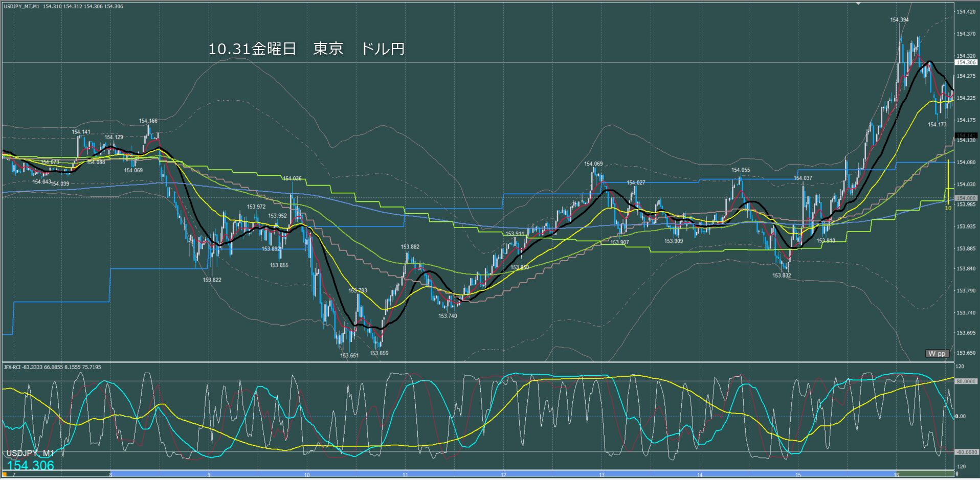Click hour 12 on the bottom timeline bar
The width and height of the screenshot is (980, 480).
coord(503,475)
